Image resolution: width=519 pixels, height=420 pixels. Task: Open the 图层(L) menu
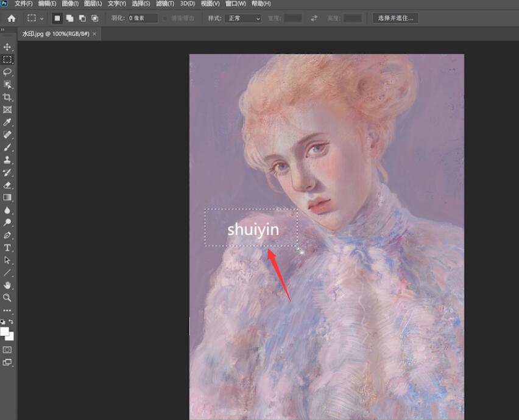point(93,4)
